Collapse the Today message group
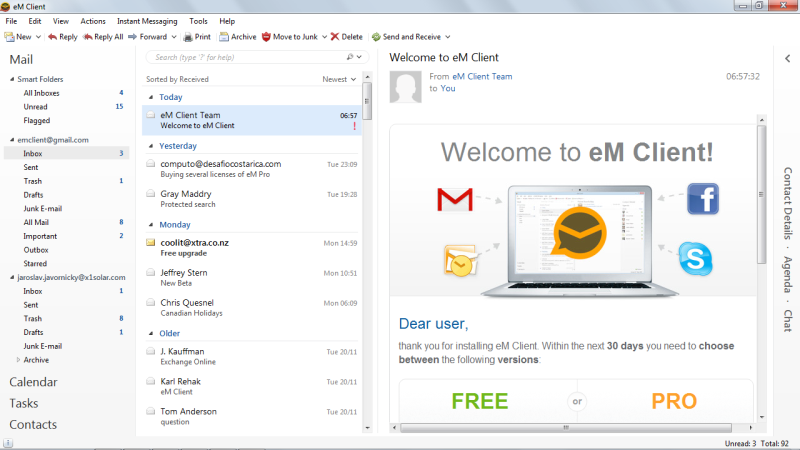The height and width of the screenshot is (450, 800). click(151, 97)
